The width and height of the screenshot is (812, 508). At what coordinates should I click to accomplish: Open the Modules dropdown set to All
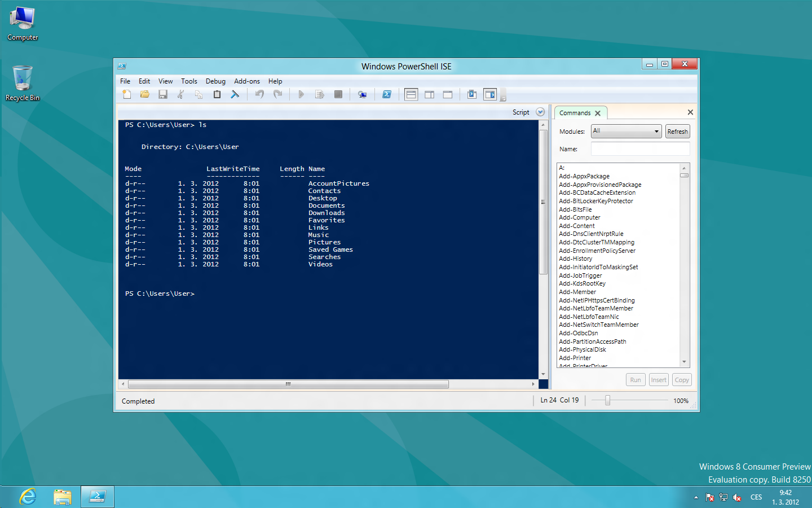tap(626, 132)
